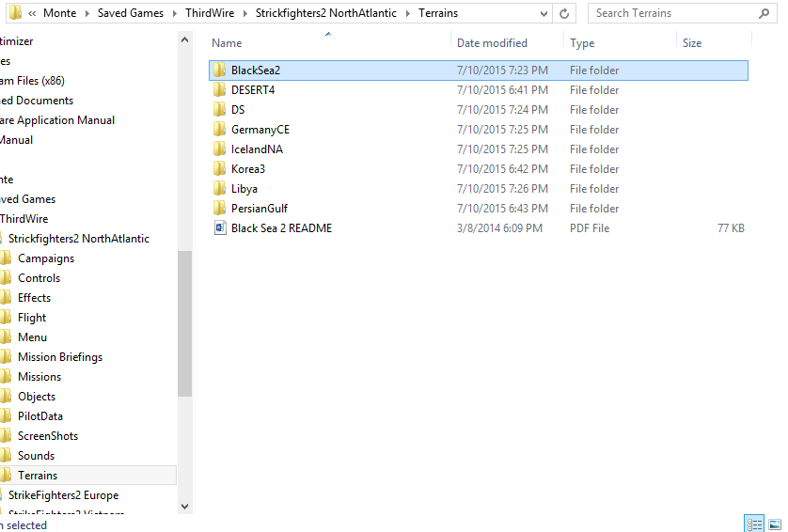Click the 77 KB size value

(731, 228)
